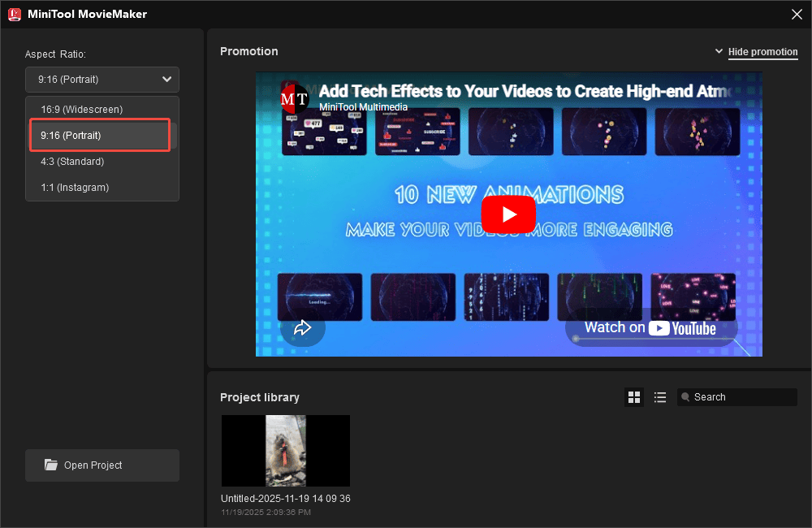812x528 pixels.
Task: Click the search magnifier icon
Action: coord(686,397)
